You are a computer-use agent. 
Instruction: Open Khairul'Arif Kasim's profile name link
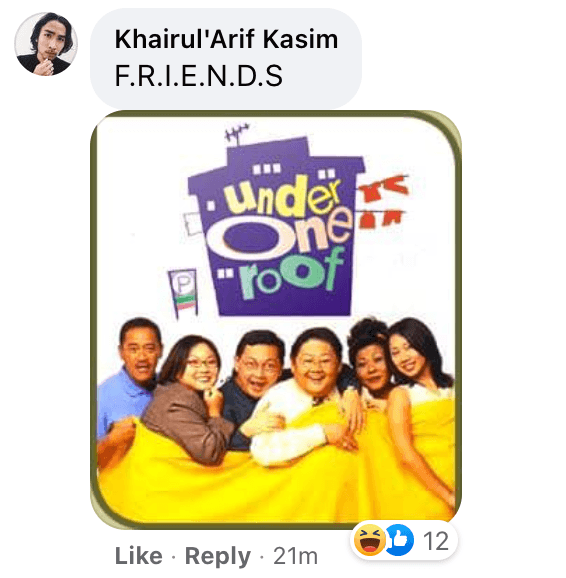(x=226, y=39)
